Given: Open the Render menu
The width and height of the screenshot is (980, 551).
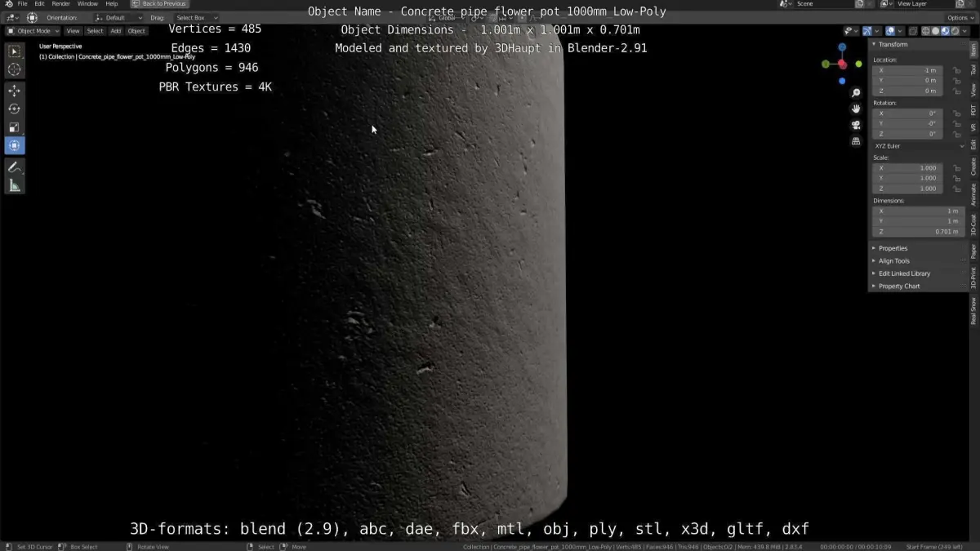Looking at the screenshot, I should point(61,4).
